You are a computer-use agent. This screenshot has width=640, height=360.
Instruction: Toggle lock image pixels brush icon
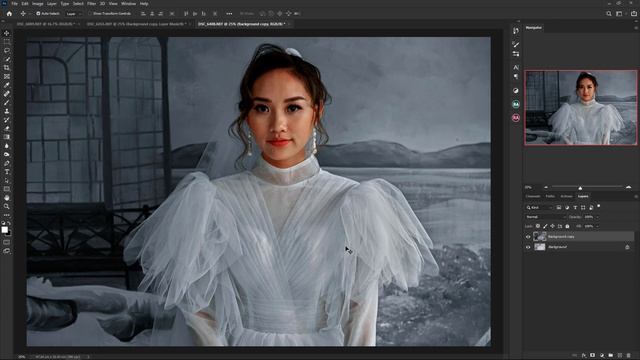(545, 226)
